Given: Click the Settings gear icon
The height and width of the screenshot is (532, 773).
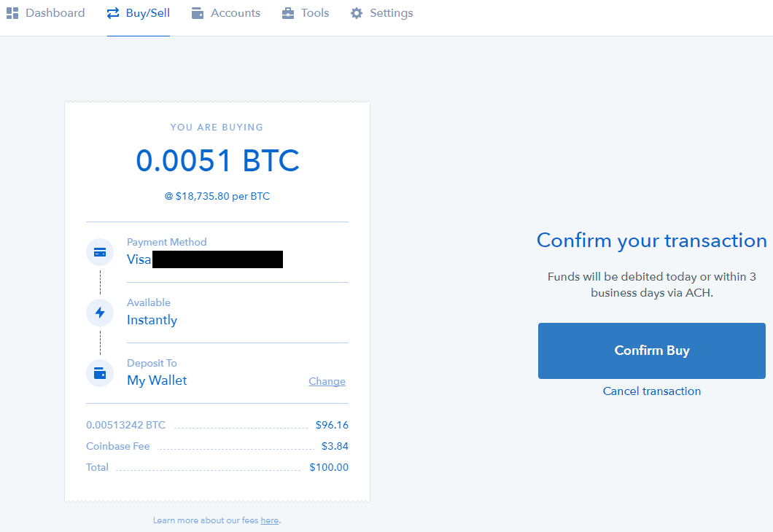Looking at the screenshot, I should tap(355, 12).
